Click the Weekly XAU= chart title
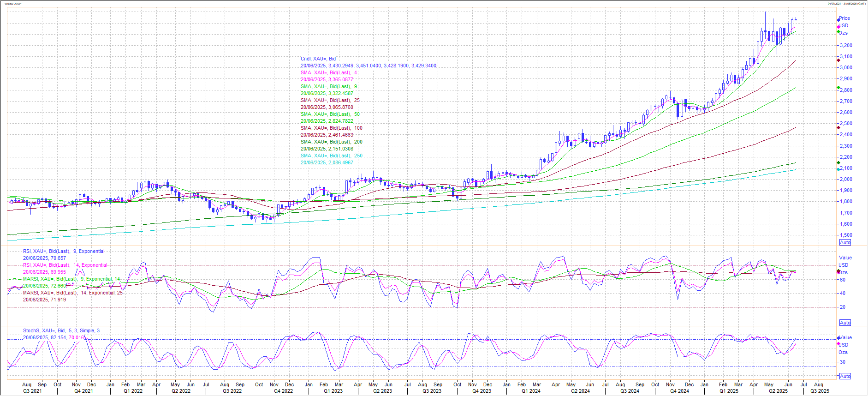 tap(13, 4)
